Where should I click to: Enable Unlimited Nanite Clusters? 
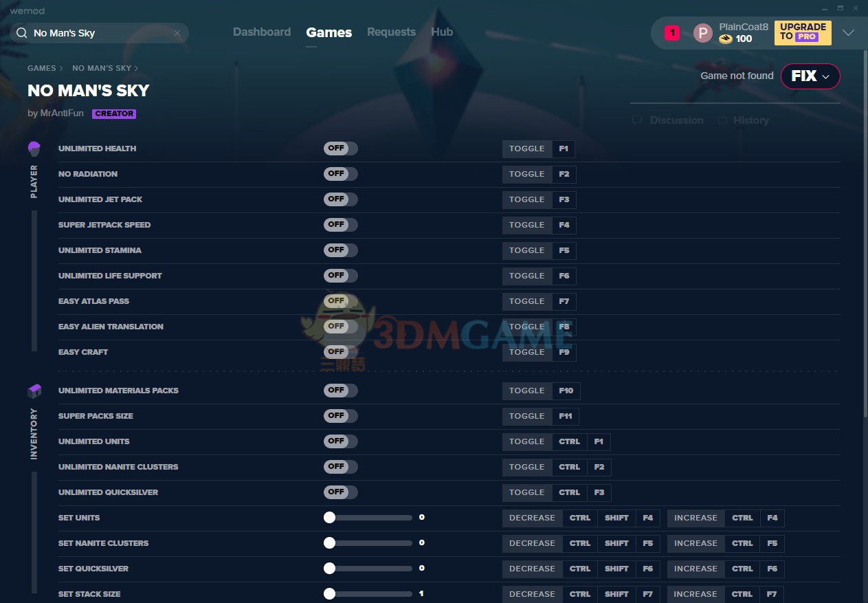point(341,467)
